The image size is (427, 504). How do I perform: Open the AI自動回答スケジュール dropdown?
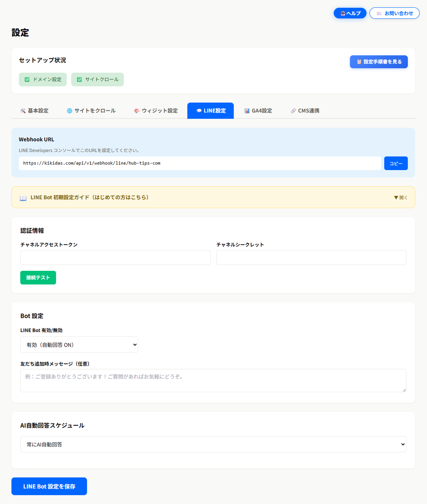point(213,444)
